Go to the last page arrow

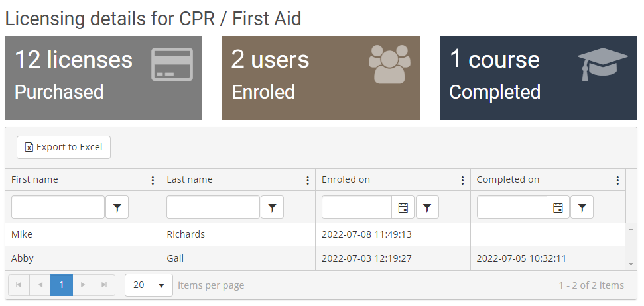pyautogui.click(x=104, y=285)
